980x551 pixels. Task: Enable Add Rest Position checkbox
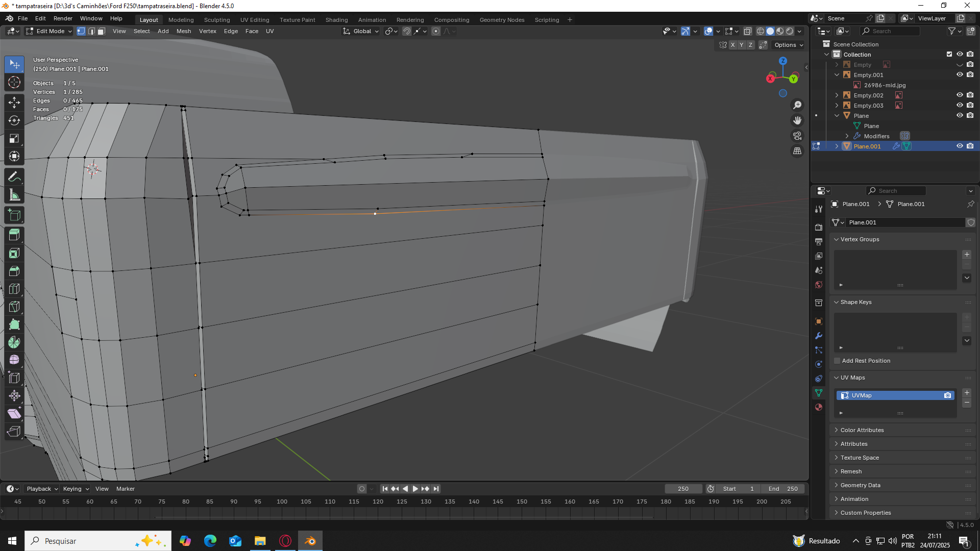pos(837,361)
